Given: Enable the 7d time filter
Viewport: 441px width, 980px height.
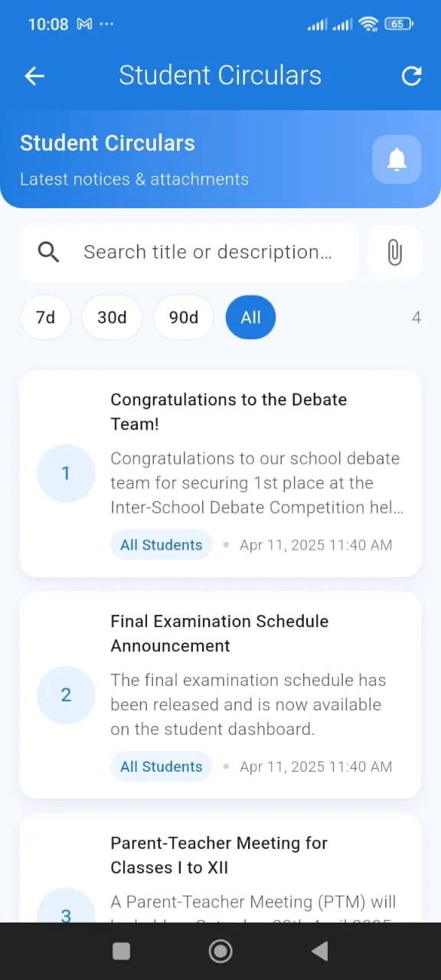Looking at the screenshot, I should (x=45, y=317).
